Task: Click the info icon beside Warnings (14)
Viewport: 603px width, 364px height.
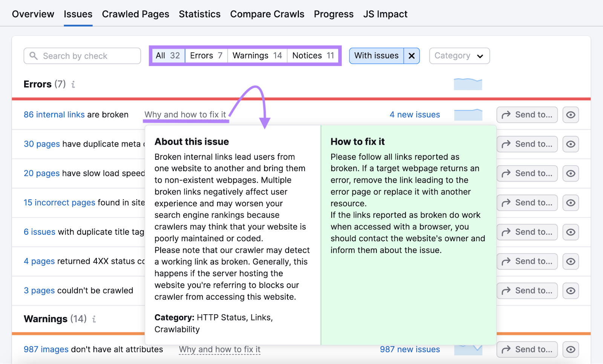Action: coord(94,319)
